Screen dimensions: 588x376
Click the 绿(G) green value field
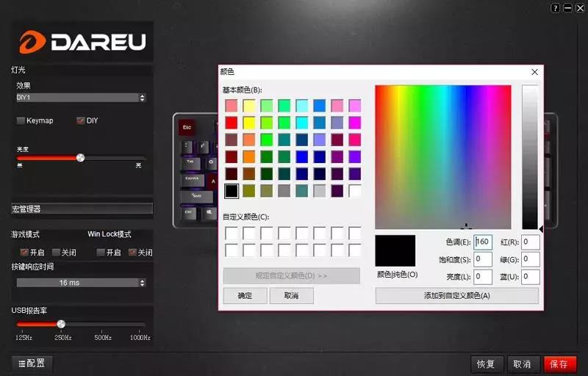530,259
